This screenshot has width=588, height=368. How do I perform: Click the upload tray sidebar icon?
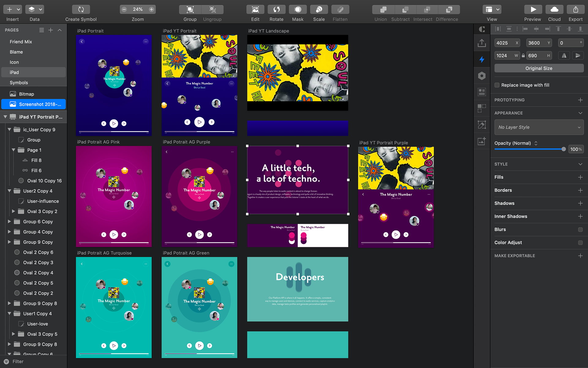[482, 43]
